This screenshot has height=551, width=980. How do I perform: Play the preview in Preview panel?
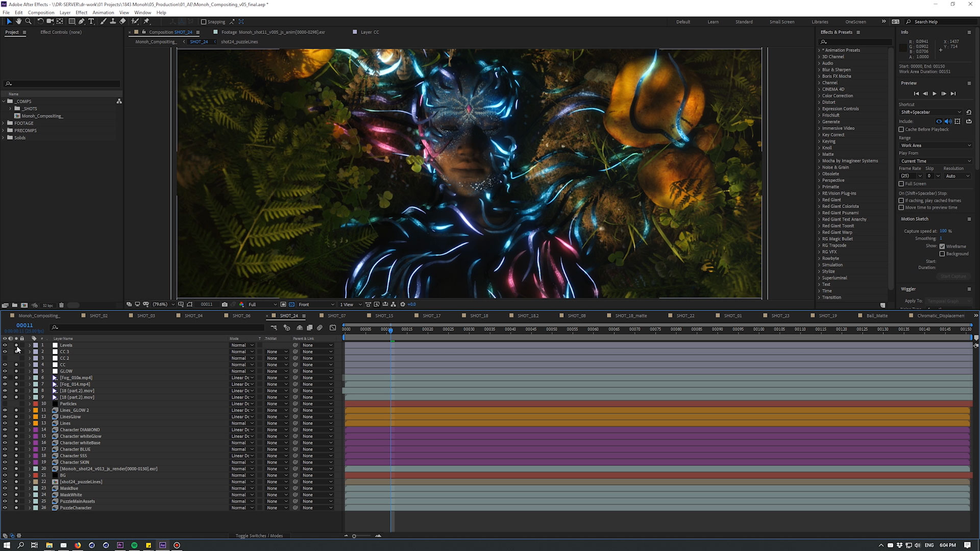935,94
